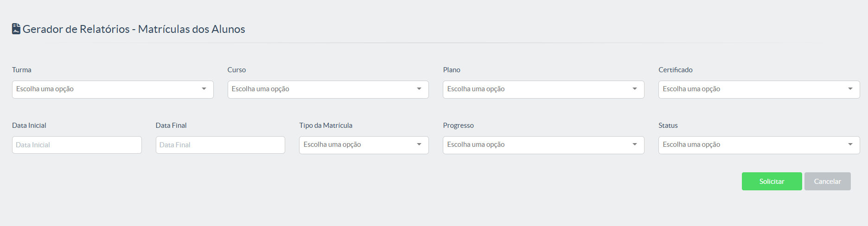This screenshot has width=868, height=226.
Task: Expand the Curso selection box
Action: (x=328, y=89)
